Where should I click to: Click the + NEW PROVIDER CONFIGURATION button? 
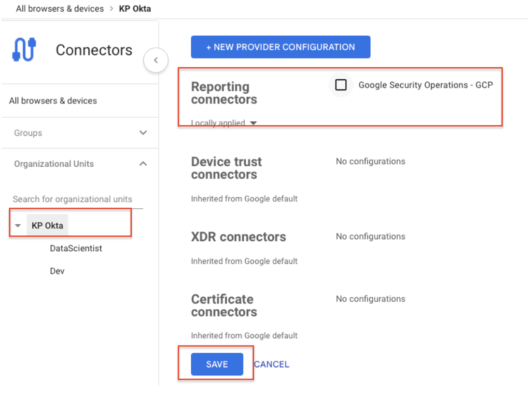point(280,47)
